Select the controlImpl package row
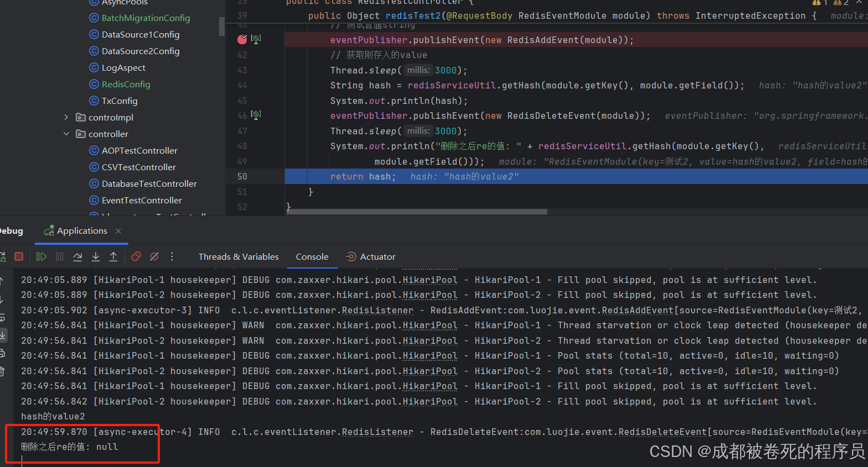The height and width of the screenshot is (467, 868). [x=111, y=117]
